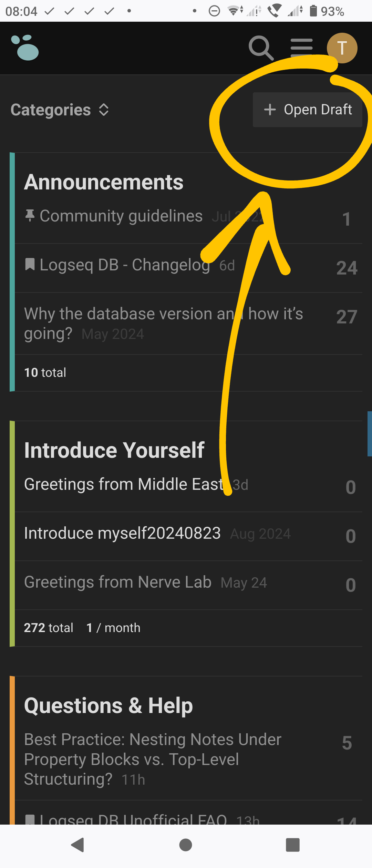Open Greetings from Nerve Lab topic
372x868 pixels.
(x=118, y=582)
